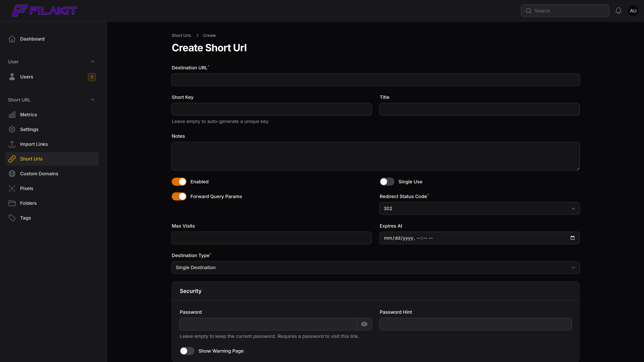The height and width of the screenshot is (362, 644).
Task: Click the Password input field
Action: pos(268,324)
